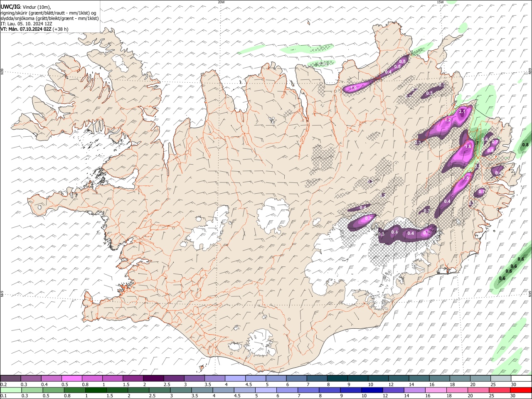The image size is (532, 399).
Task: Click the '3.5' label in the upper legend row
Action: click(x=208, y=384)
